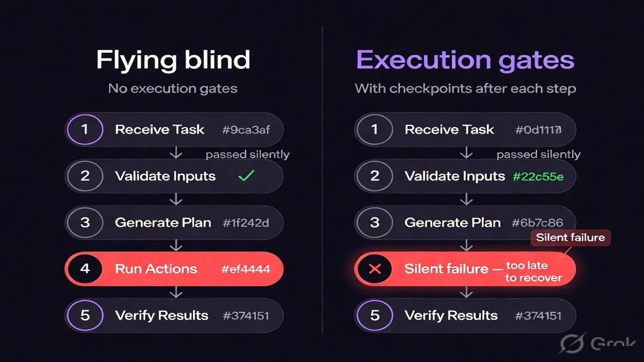
Task: Click arrow below left Receive Task
Action: click(x=176, y=153)
